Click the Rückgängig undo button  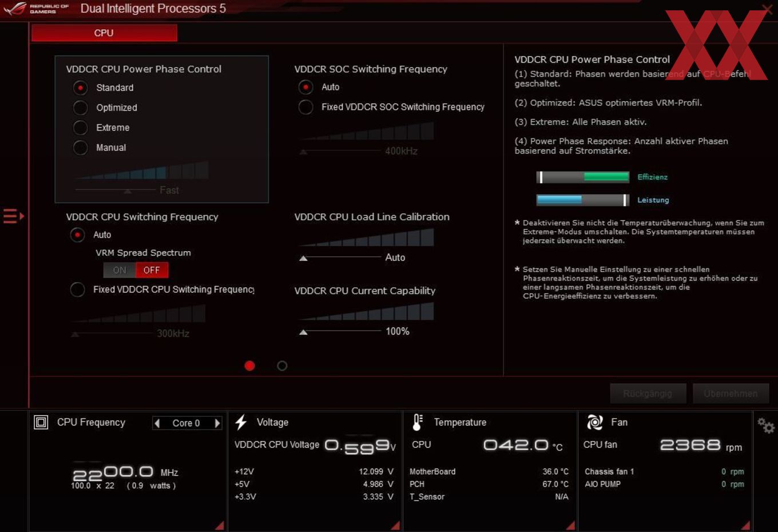pos(648,394)
